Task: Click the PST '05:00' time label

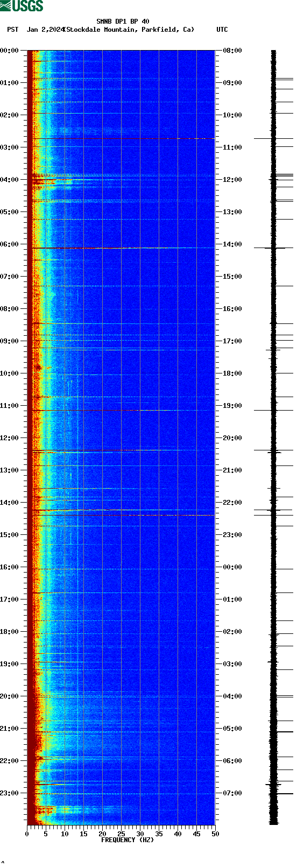Action: click(10, 212)
